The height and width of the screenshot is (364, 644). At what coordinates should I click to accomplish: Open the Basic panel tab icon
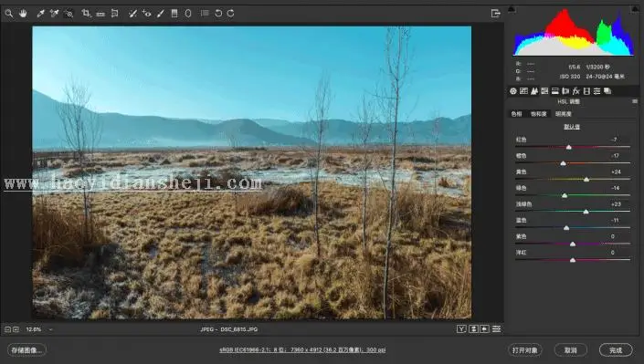point(513,91)
